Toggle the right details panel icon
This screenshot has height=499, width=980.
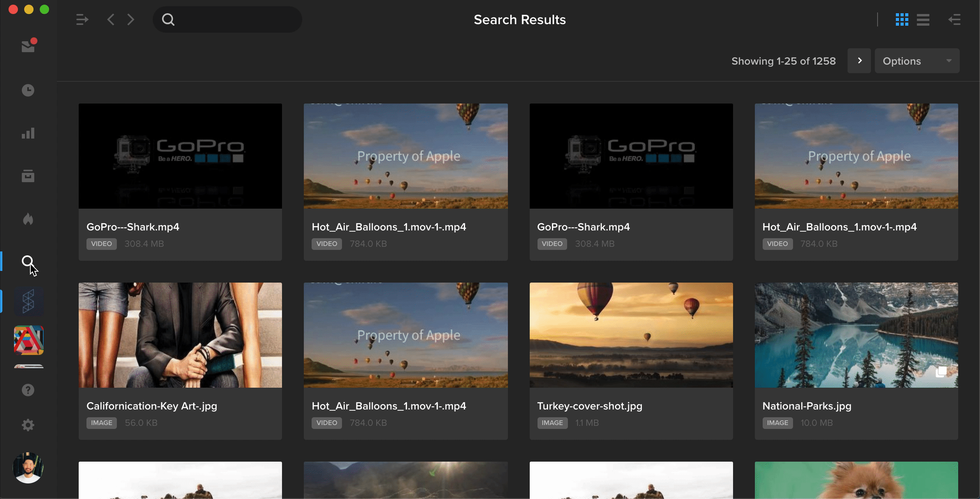(x=954, y=19)
